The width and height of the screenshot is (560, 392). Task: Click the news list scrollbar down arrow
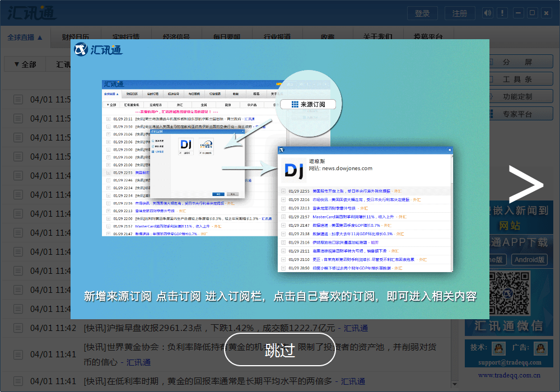point(454,384)
